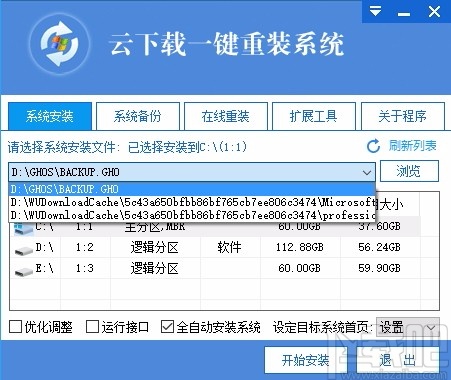The width and height of the screenshot is (451, 380).
Task: Click the 59.90GB free space cell
Action: tap(379, 268)
